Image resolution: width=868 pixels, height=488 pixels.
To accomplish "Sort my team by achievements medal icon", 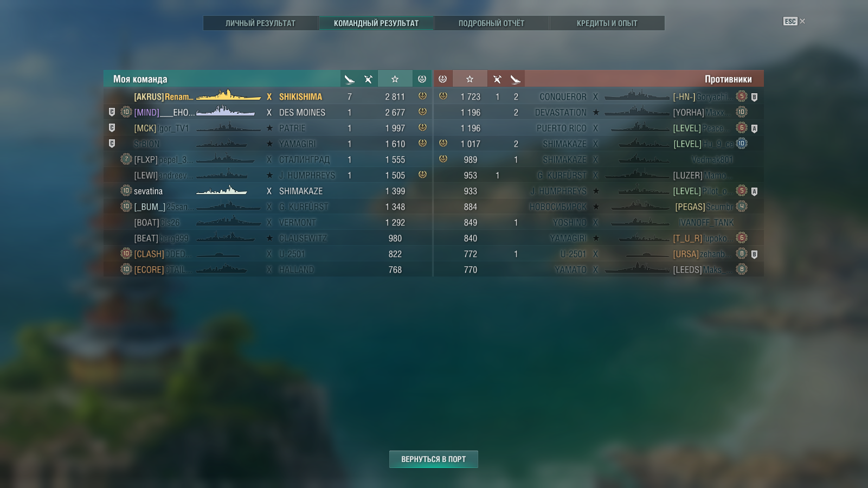I will tap(422, 79).
